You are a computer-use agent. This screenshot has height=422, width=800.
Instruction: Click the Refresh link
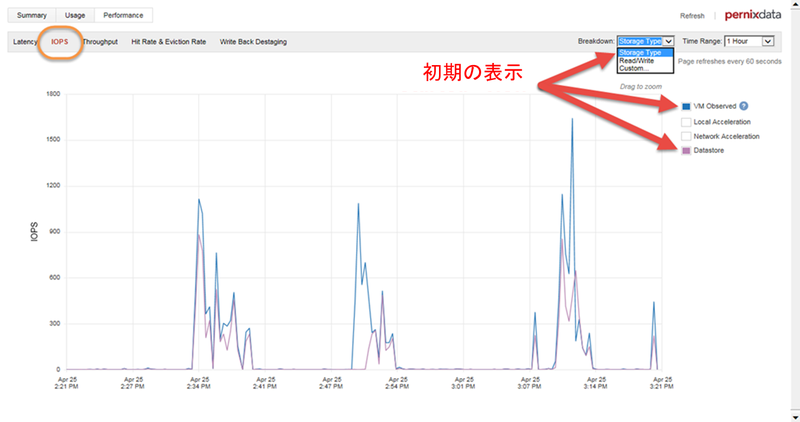(692, 16)
